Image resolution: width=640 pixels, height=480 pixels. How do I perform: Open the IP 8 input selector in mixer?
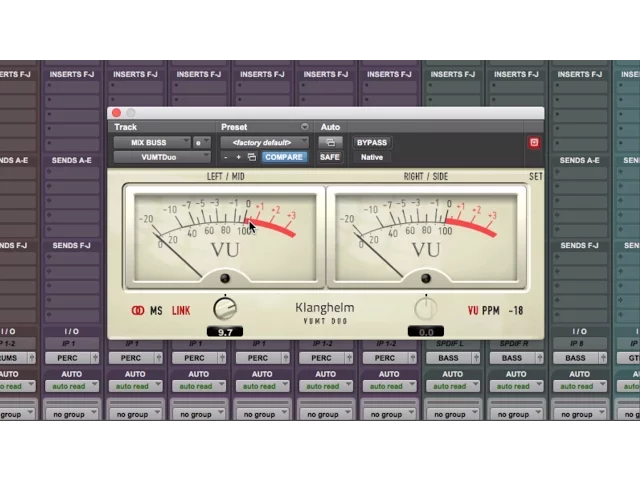coord(579,344)
